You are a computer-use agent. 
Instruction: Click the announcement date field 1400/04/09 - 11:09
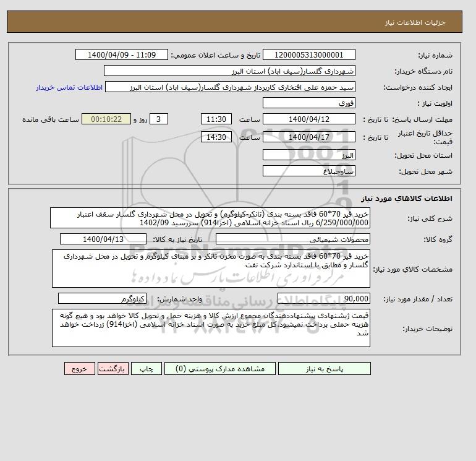(x=122, y=55)
